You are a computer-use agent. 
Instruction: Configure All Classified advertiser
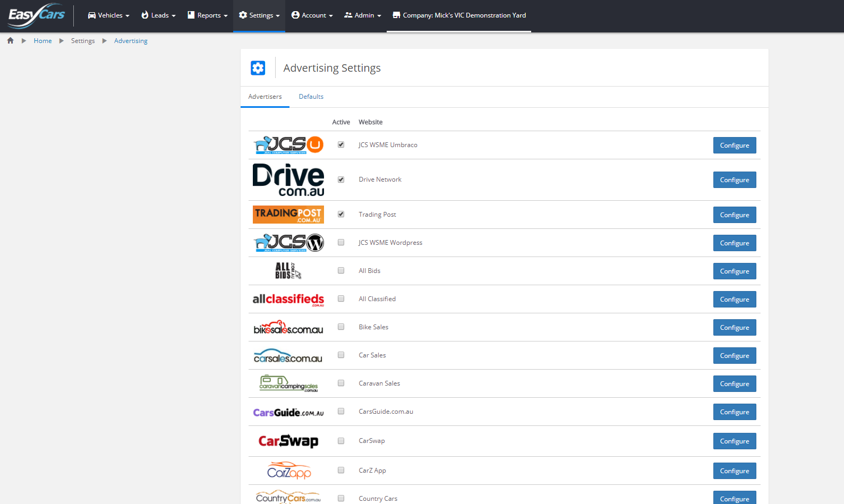(735, 300)
